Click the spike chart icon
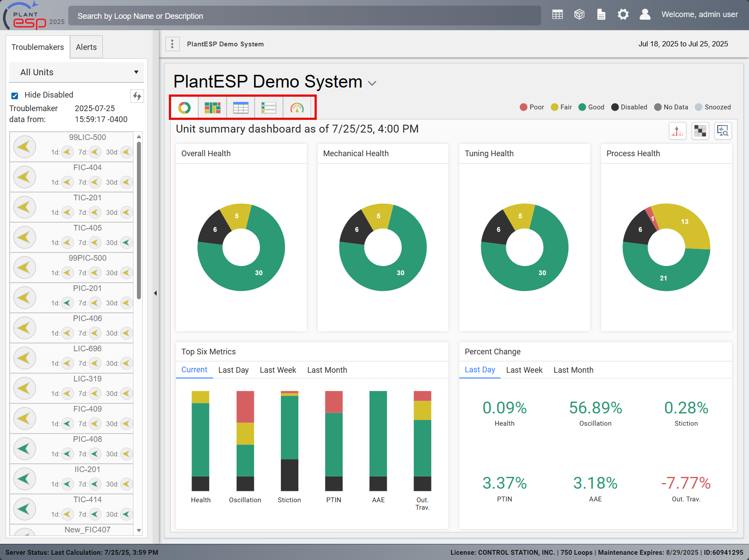 pyautogui.click(x=677, y=131)
